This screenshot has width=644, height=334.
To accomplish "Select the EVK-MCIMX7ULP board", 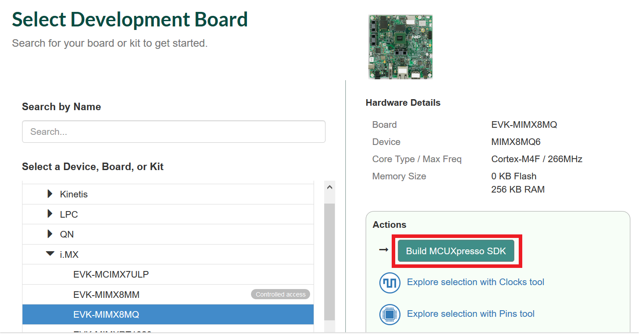I will [111, 275].
